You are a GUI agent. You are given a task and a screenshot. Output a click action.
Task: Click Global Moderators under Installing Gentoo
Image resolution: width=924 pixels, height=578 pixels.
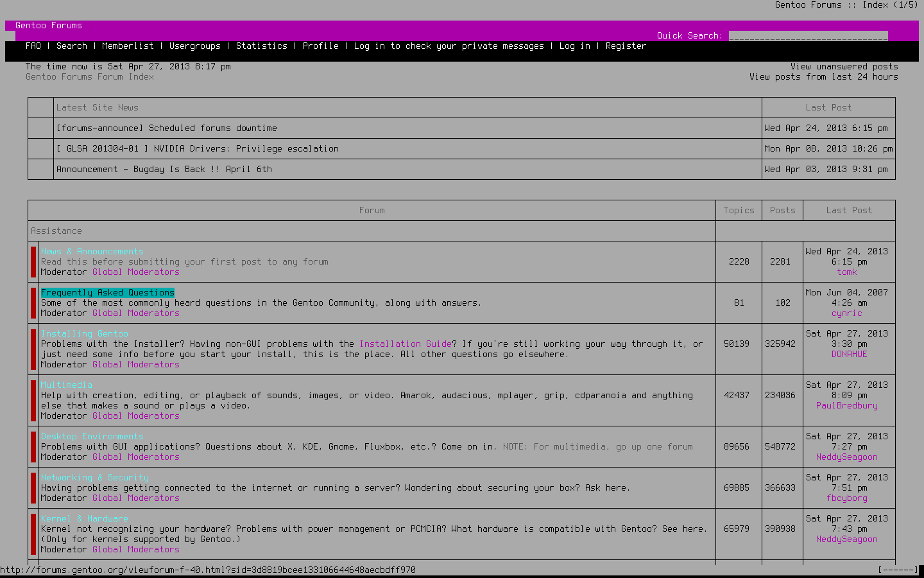136,364
